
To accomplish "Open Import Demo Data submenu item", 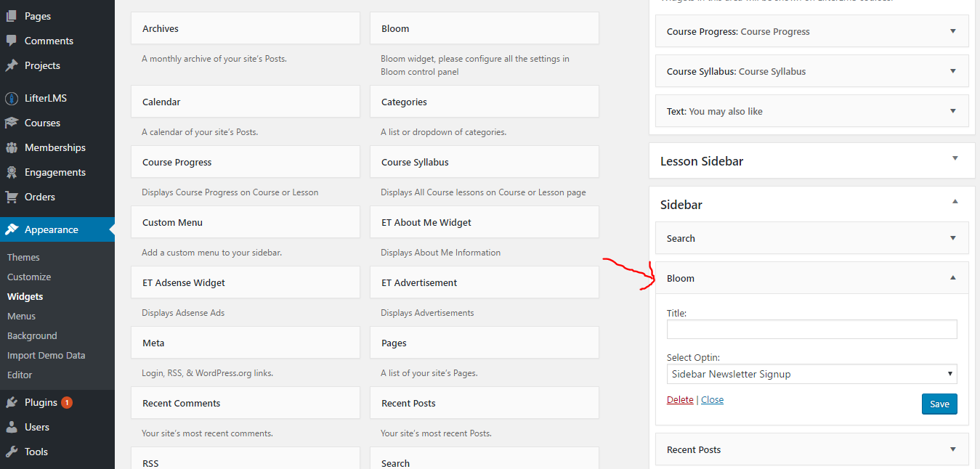I will pyautogui.click(x=46, y=355).
